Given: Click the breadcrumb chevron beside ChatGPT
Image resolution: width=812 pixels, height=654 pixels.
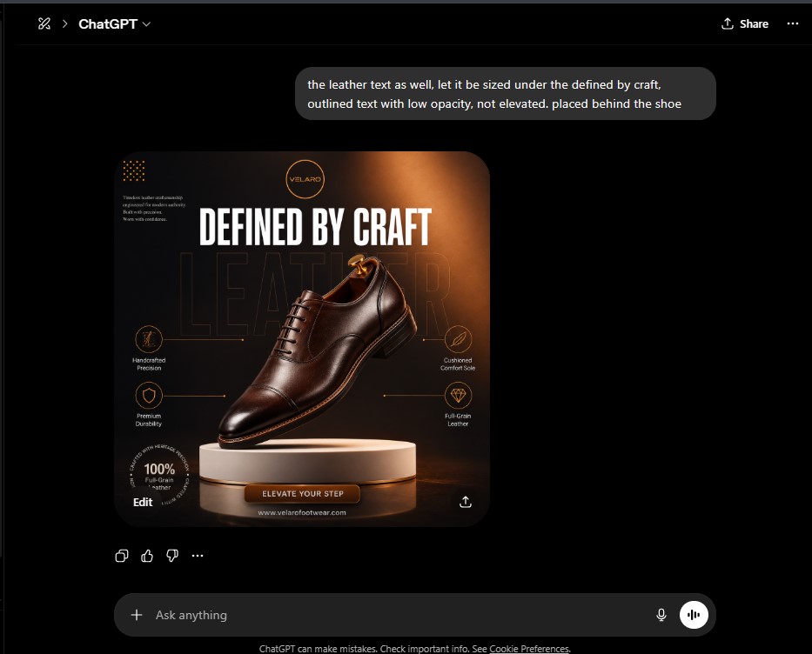Looking at the screenshot, I should point(64,23).
